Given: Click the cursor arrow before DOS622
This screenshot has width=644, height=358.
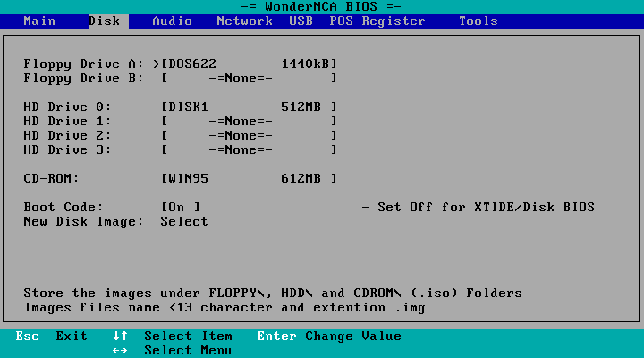Looking at the screenshot, I should tap(156, 64).
